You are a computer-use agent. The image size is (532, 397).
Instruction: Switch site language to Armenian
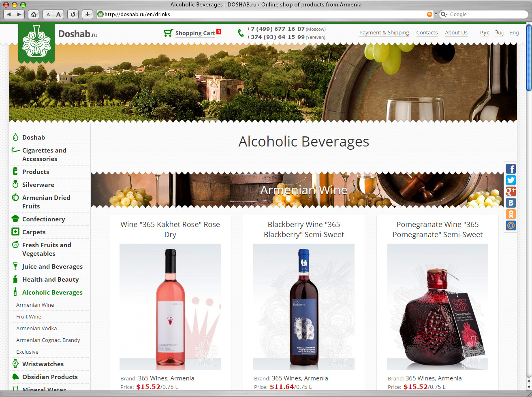499,33
